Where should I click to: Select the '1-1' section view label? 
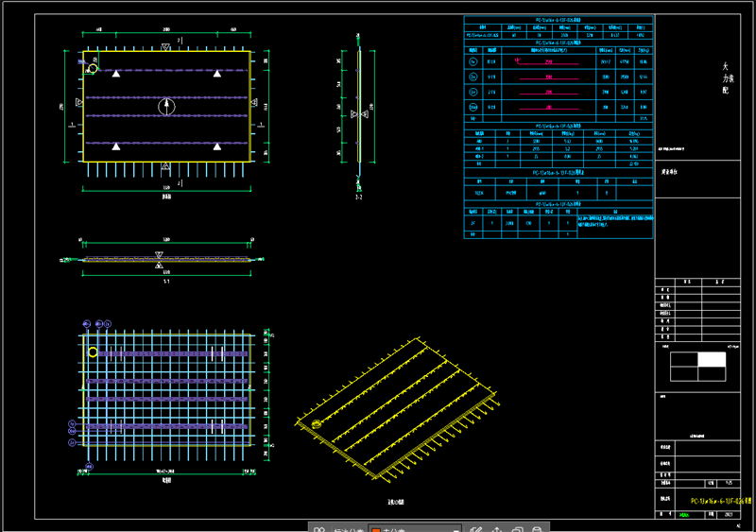click(166, 282)
